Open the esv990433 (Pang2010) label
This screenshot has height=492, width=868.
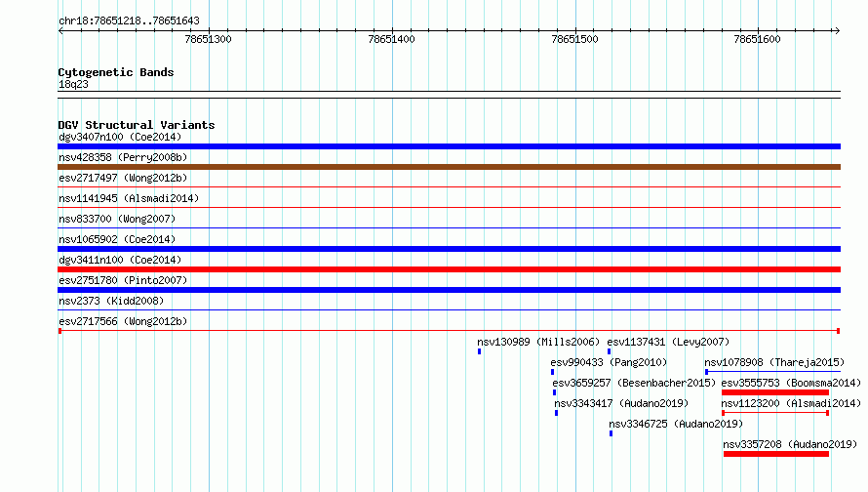click(609, 362)
